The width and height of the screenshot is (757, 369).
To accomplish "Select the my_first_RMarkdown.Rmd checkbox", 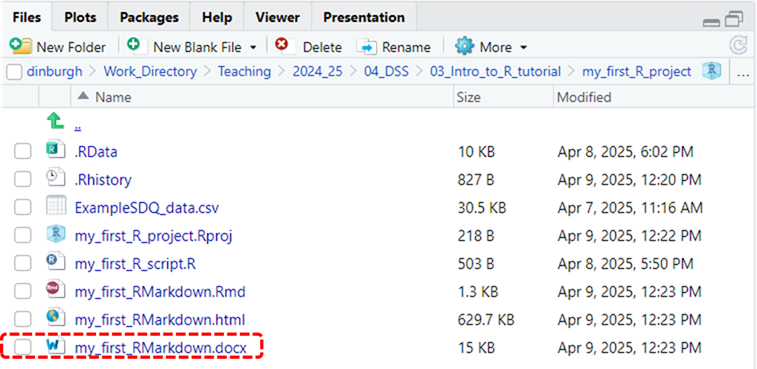I will click(x=23, y=292).
